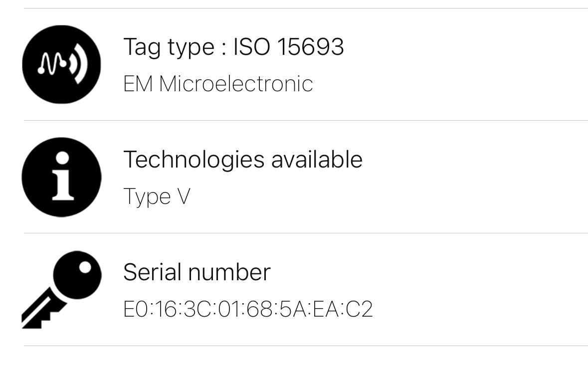Tap the circular information 'i' icon
This screenshot has height=366, width=588.
[61, 177]
